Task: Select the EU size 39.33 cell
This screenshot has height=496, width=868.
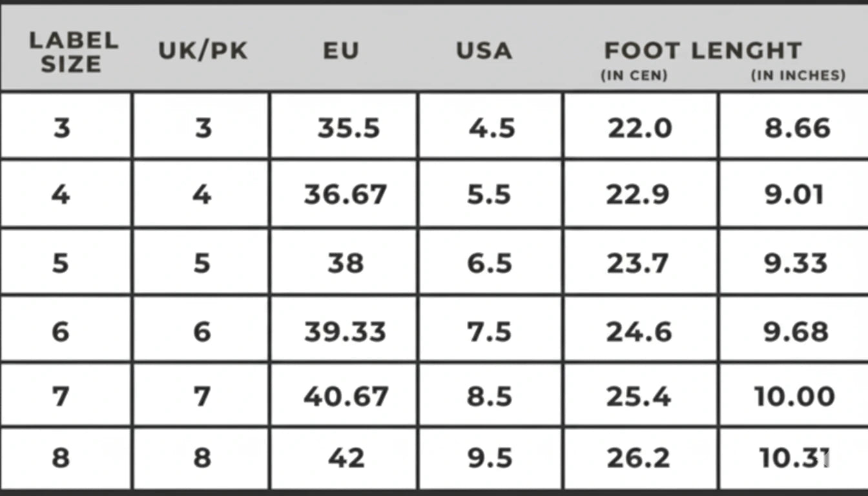Action: click(x=346, y=331)
